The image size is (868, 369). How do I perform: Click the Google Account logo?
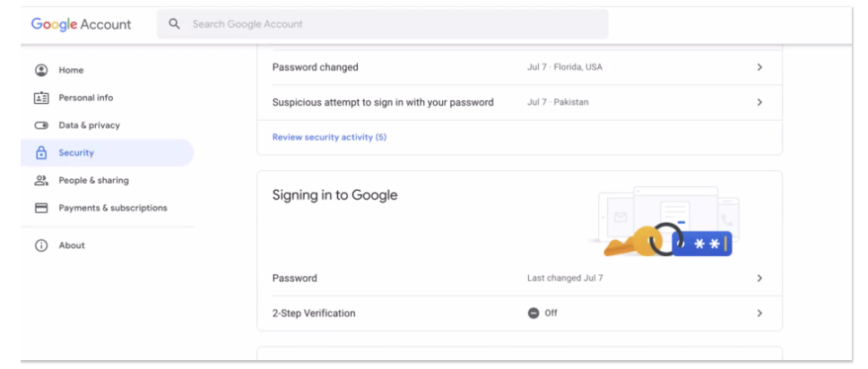81,24
